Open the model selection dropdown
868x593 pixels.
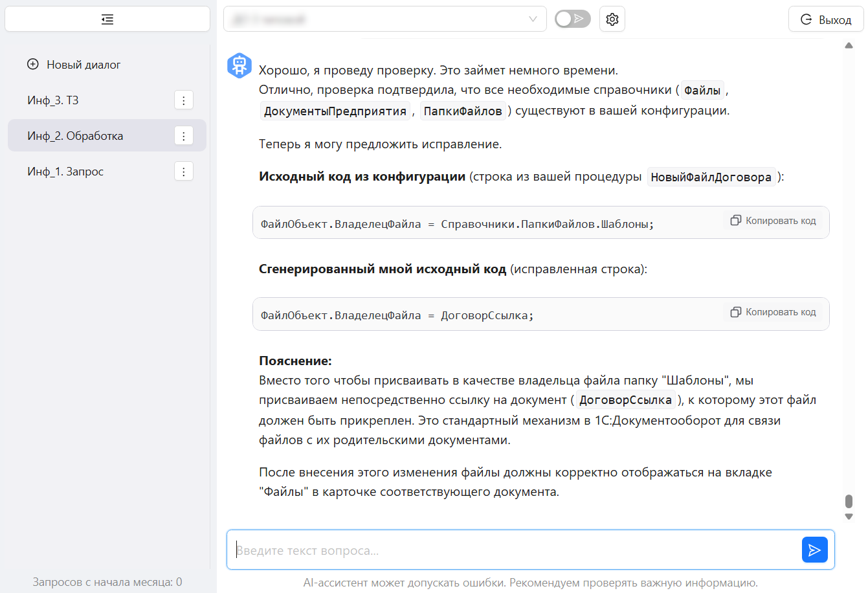(x=385, y=19)
